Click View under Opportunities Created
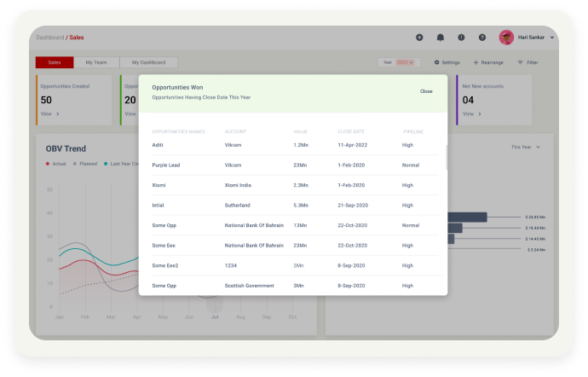This screenshot has width=588, height=377. (50, 113)
